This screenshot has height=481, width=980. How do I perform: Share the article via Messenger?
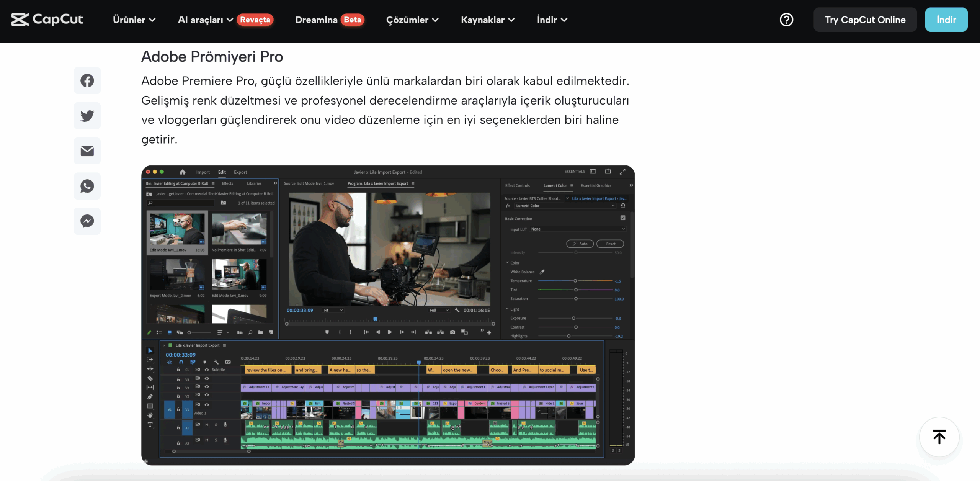click(87, 221)
